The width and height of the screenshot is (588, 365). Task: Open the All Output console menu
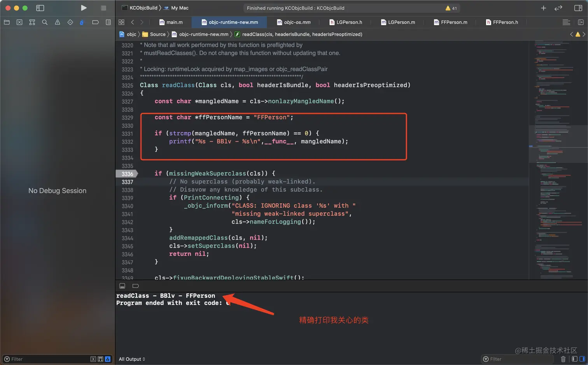click(x=132, y=359)
